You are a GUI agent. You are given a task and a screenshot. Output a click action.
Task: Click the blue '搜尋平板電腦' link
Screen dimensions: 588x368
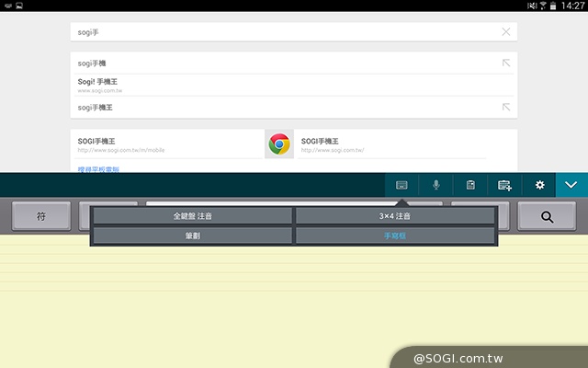[98, 169]
